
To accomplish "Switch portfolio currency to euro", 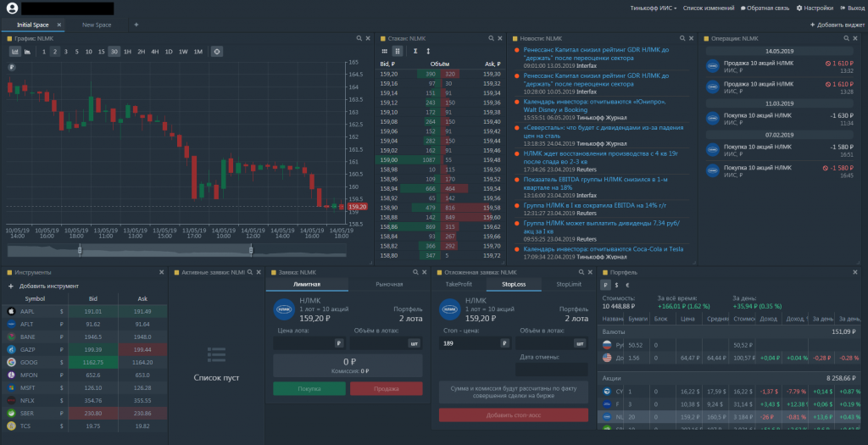I will click(x=627, y=285).
